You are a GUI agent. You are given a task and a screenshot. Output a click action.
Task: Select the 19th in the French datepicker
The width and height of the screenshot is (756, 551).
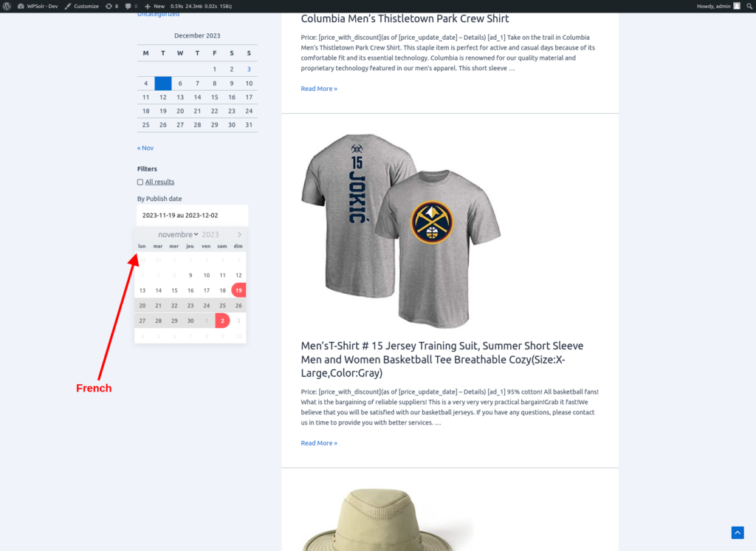point(238,290)
